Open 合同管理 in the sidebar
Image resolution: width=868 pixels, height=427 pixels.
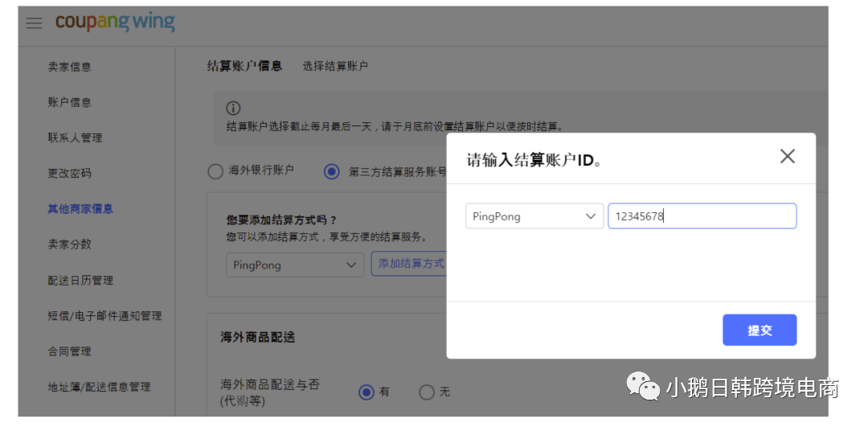click(x=70, y=351)
